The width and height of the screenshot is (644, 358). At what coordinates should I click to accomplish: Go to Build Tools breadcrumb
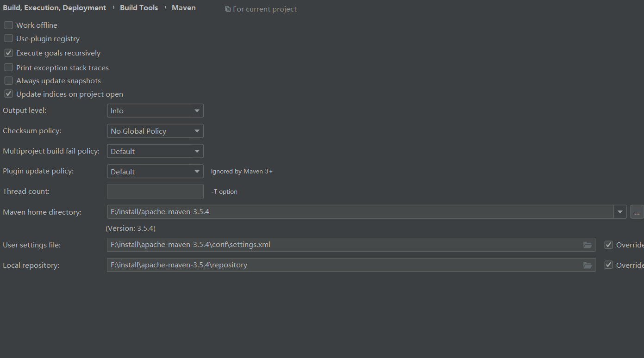click(x=139, y=8)
